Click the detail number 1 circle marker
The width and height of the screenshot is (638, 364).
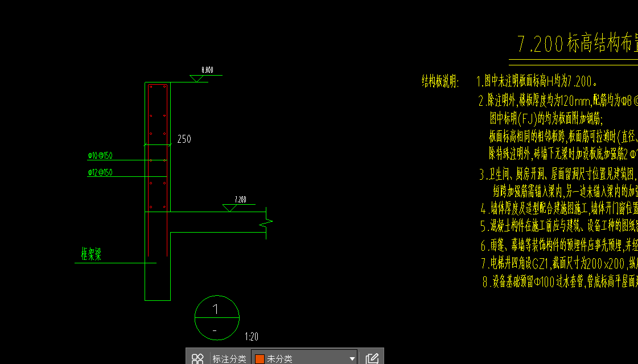coord(217,317)
